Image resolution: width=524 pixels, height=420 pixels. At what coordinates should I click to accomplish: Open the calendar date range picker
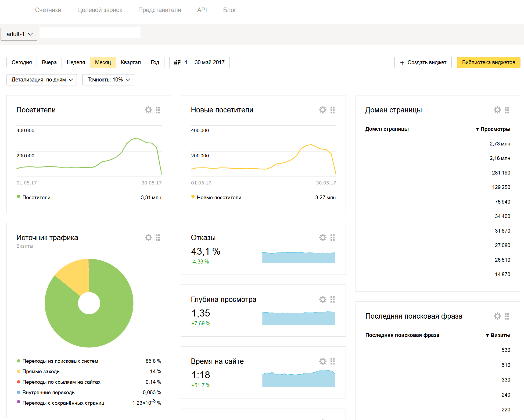199,62
